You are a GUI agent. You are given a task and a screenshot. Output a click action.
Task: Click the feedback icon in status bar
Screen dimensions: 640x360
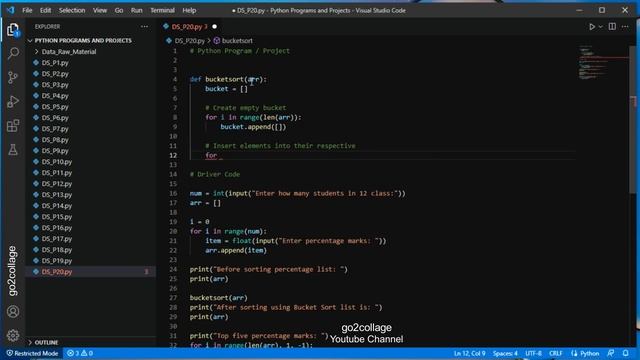[611, 353]
